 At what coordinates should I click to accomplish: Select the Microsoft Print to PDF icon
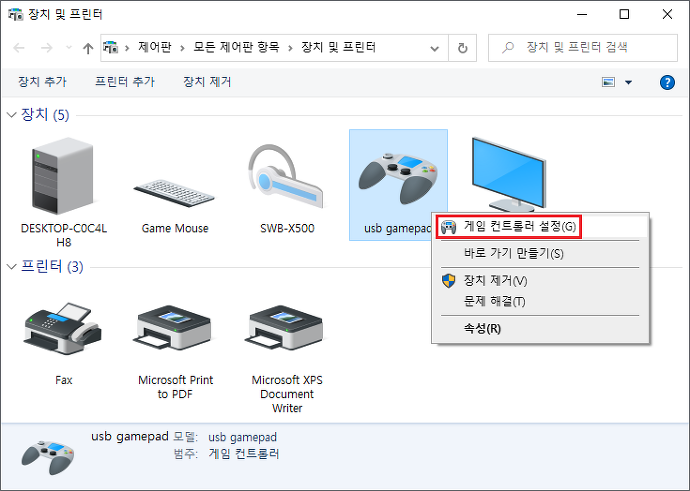tap(174, 329)
